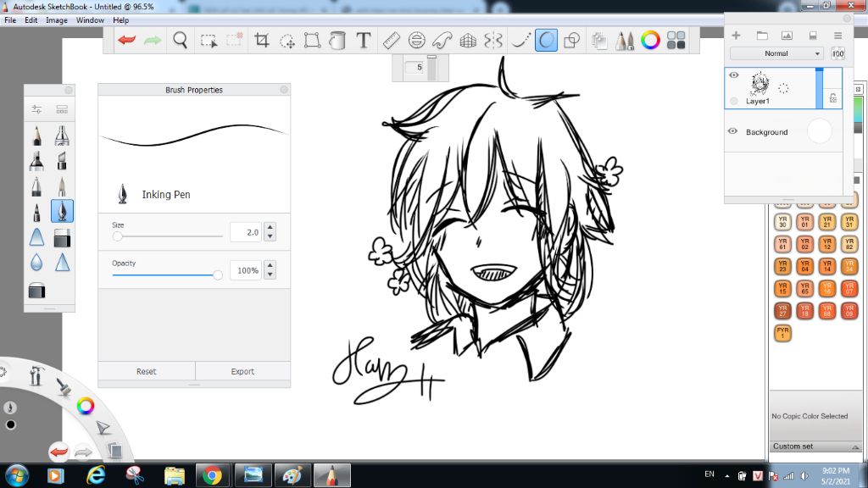Hide Layer1 using its eye icon
Image resolution: width=868 pixels, height=488 pixels.
point(734,75)
